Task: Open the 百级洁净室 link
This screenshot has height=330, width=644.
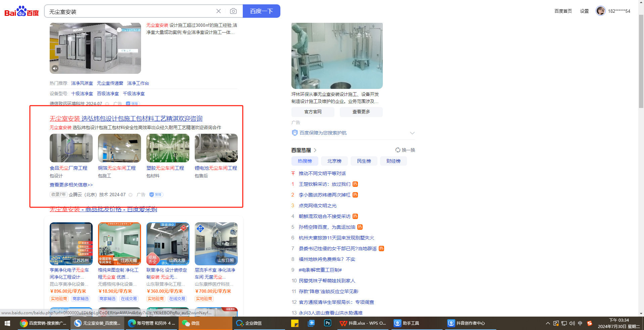Action: tap(108, 94)
